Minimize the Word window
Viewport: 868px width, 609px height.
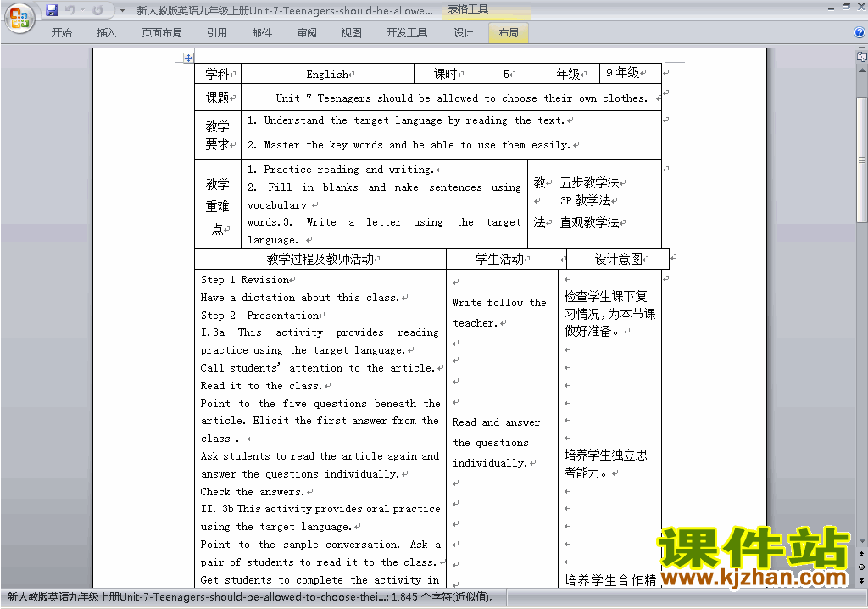[831, 8]
